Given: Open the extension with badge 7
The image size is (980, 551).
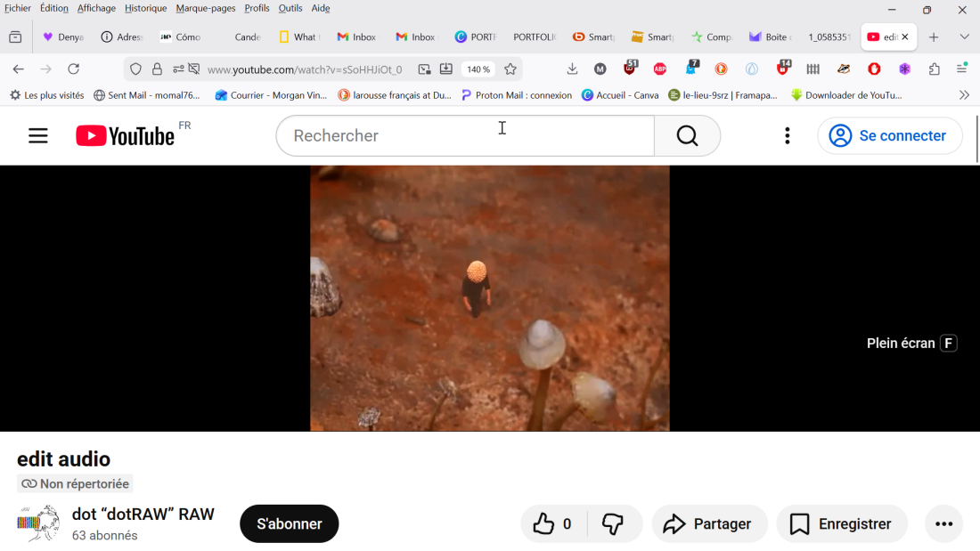Looking at the screenshot, I should click(x=691, y=68).
